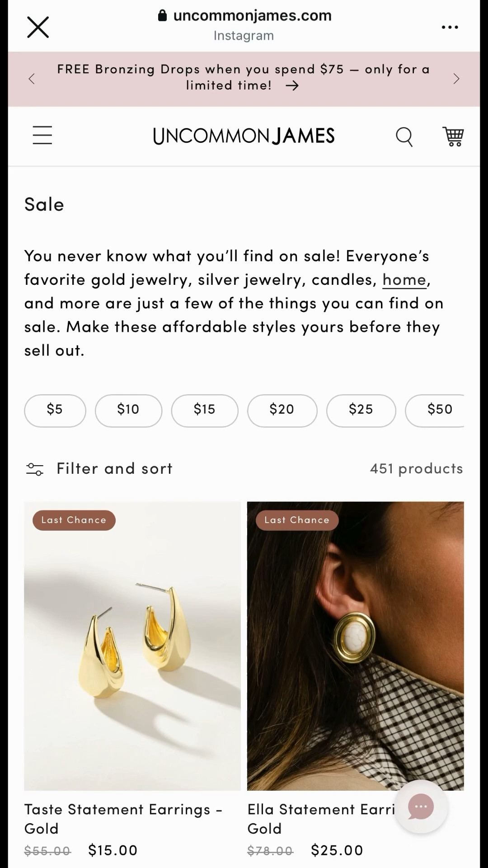Close the in-app browser with X

[38, 27]
